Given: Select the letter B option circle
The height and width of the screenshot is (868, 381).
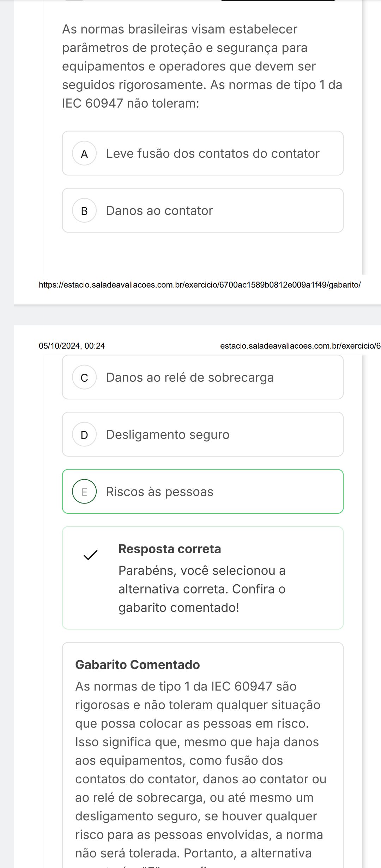Looking at the screenshot, I should tap(84, 211).
